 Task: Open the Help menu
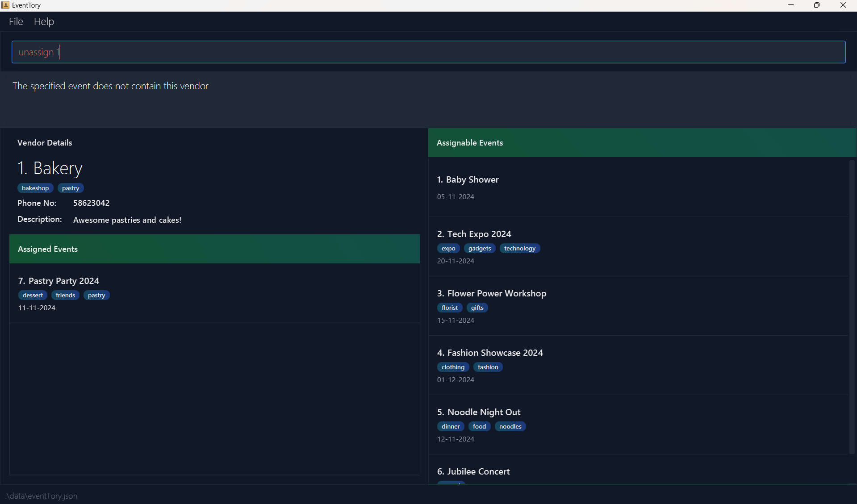[x=44, y=21]
